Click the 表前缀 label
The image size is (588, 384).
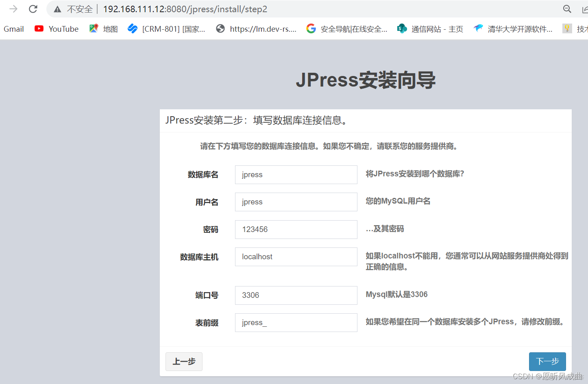point(207,323)
